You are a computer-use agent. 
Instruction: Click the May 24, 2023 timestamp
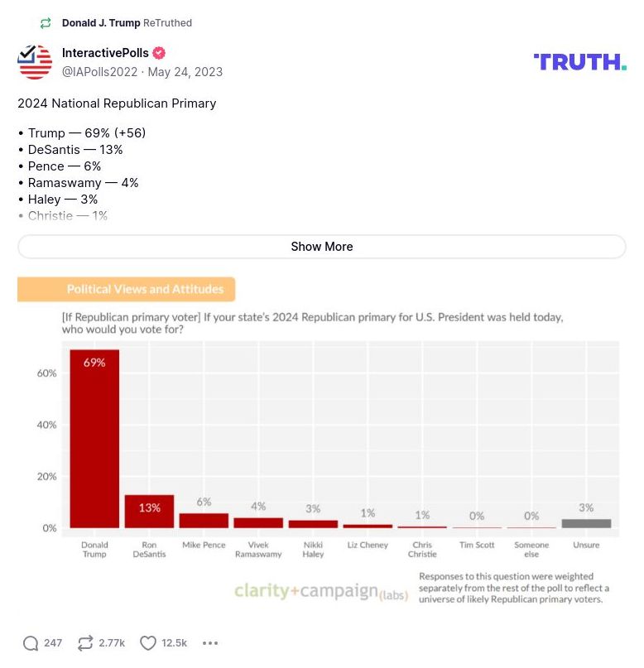point(184,72)
